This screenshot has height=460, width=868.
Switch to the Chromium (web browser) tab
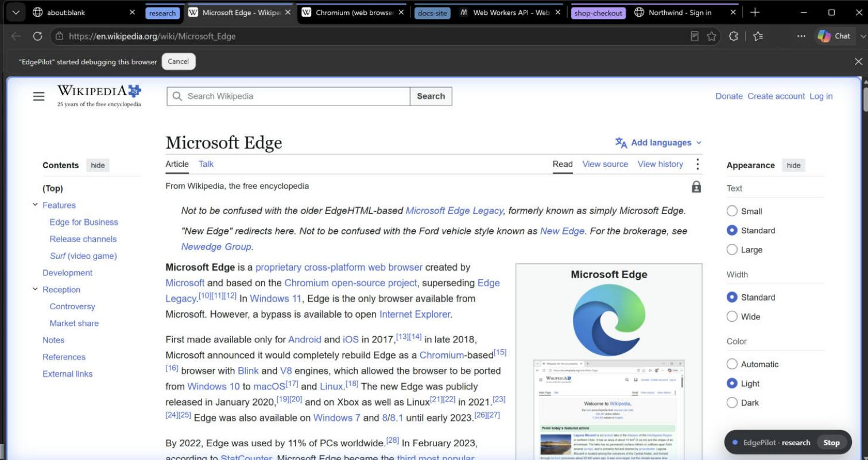coord(354,12)
